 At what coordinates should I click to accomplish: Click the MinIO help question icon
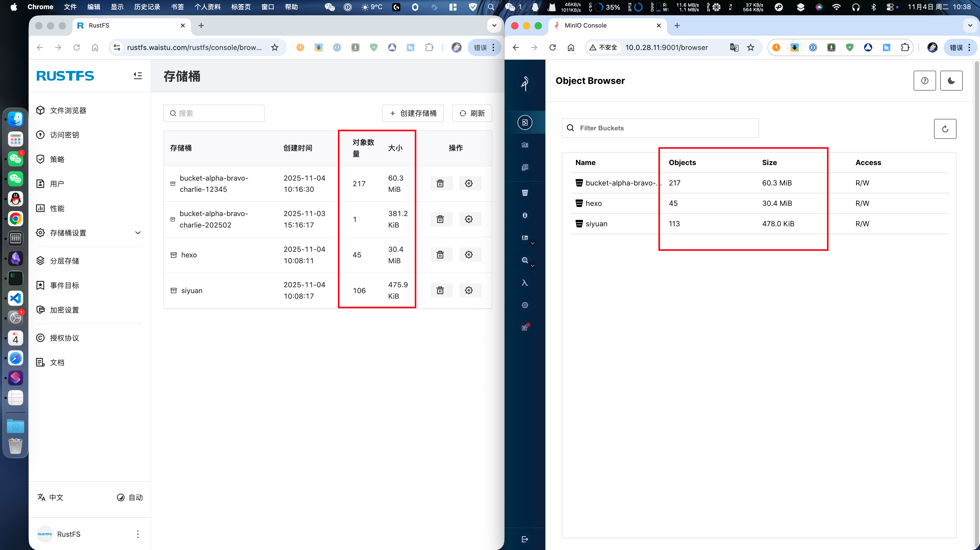(x=924, y=81)
